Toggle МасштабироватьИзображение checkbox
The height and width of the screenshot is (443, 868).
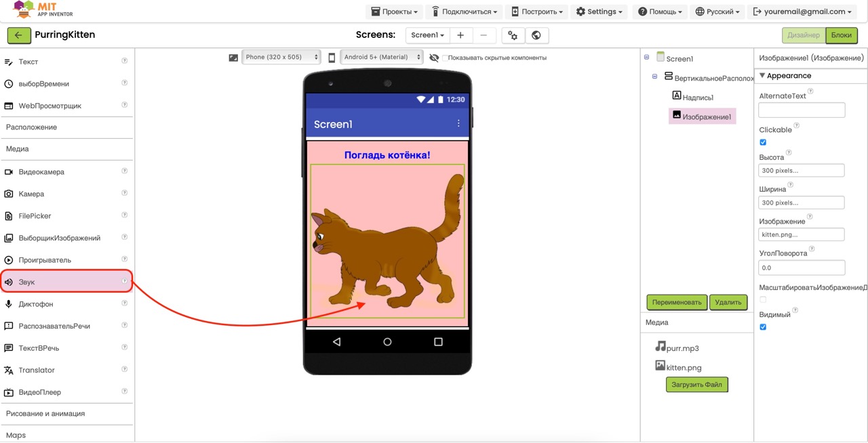tap(763, 299)
